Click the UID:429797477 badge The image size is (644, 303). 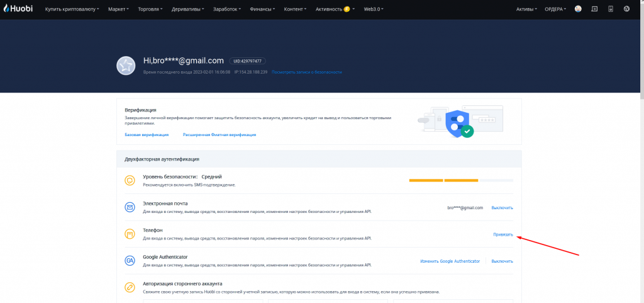[247, 61]
